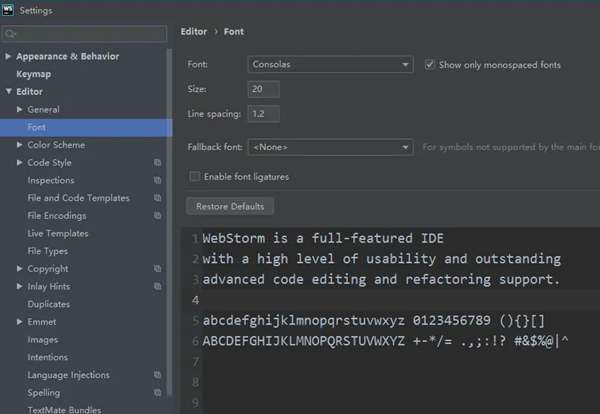Open the Consolas font dropdown

coord(330,65)
